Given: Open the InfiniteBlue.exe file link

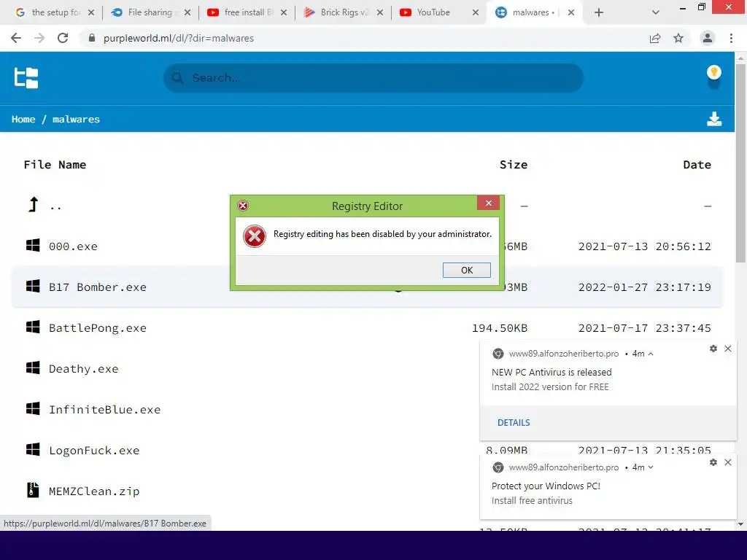Looking at the screenshot, I should [105, 410].
